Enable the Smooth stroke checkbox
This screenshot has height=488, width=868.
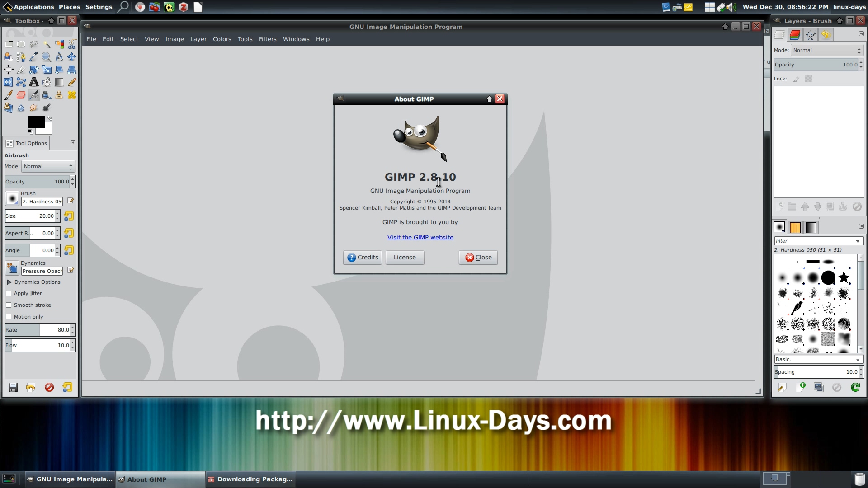pos(9,305)
